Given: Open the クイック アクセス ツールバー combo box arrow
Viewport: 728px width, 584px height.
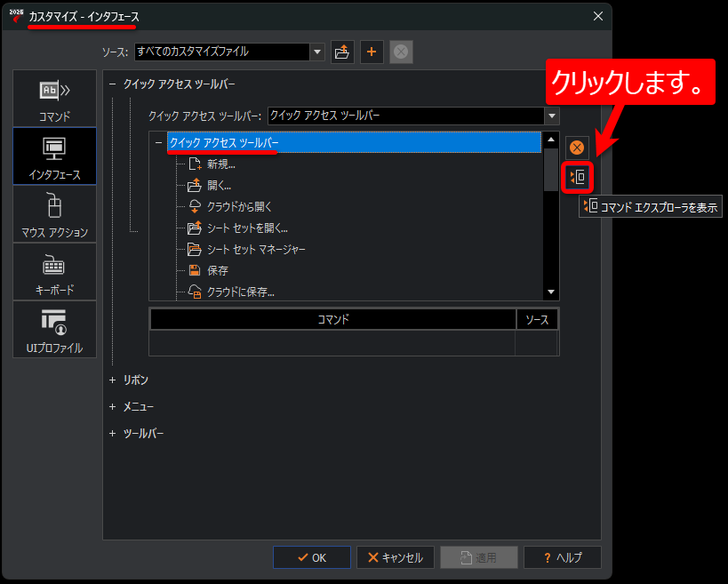Looking at the screenshot, I should pos(552,116).
